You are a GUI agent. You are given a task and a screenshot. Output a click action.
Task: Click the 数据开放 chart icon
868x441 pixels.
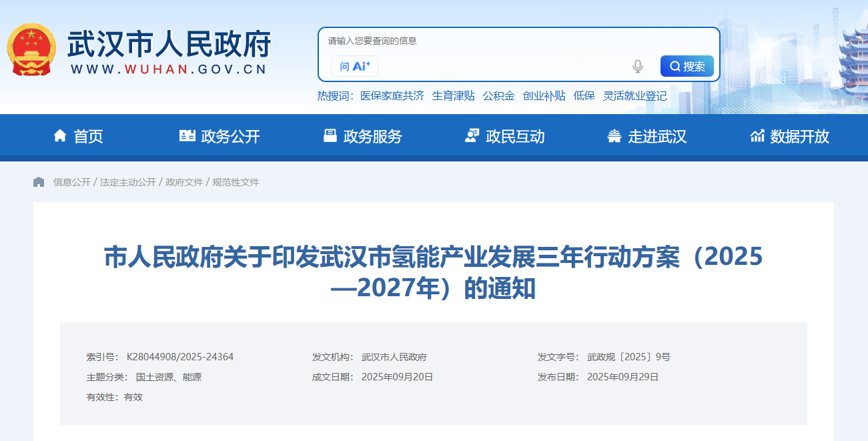[x=757, y=136]
